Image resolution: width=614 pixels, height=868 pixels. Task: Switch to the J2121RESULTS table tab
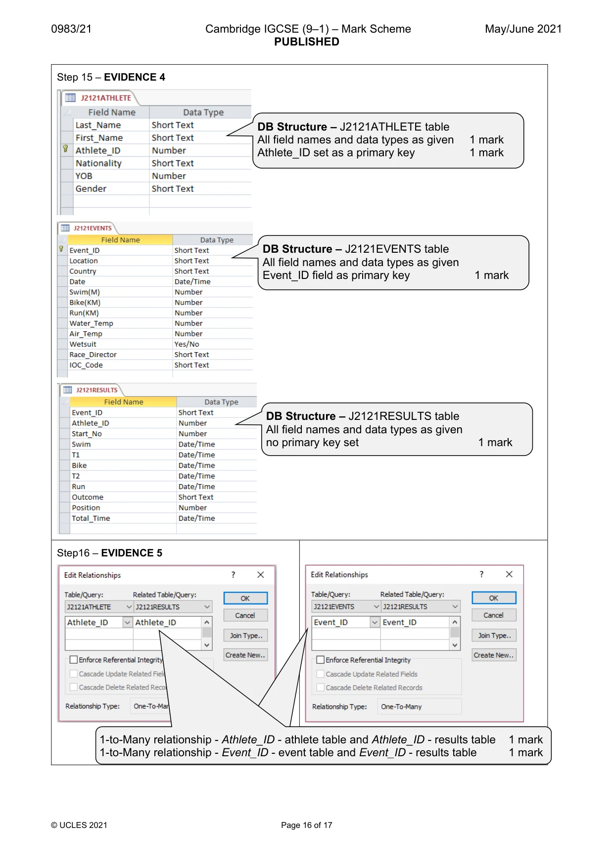click(92, 390)
